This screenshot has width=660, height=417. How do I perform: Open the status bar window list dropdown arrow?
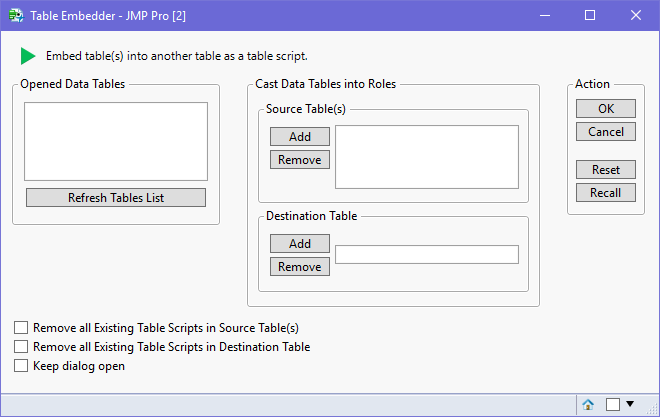630,404
